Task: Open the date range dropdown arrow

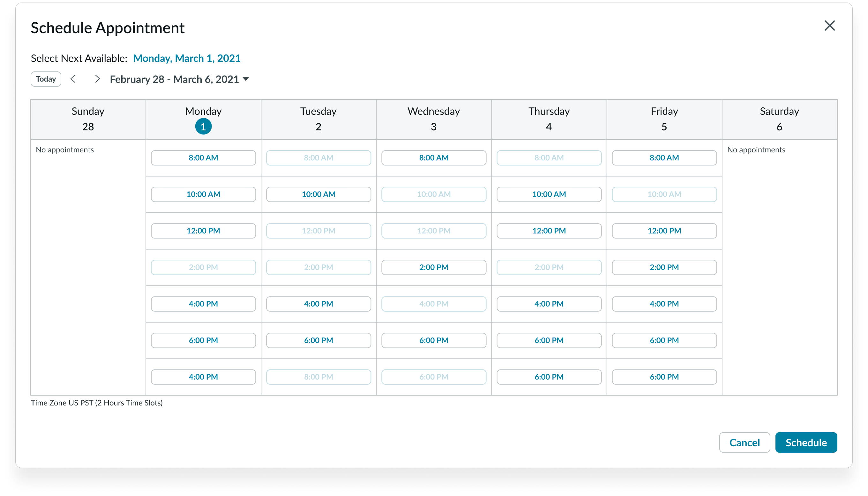Action: click(x=246, y=79)
